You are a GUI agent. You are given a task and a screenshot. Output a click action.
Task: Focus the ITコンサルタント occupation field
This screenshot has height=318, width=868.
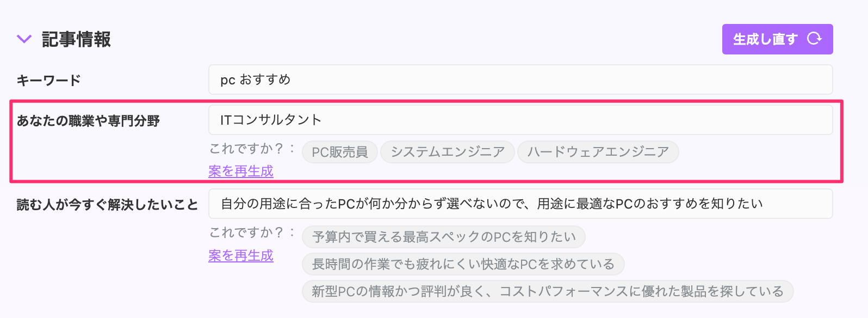coord(520,120)
